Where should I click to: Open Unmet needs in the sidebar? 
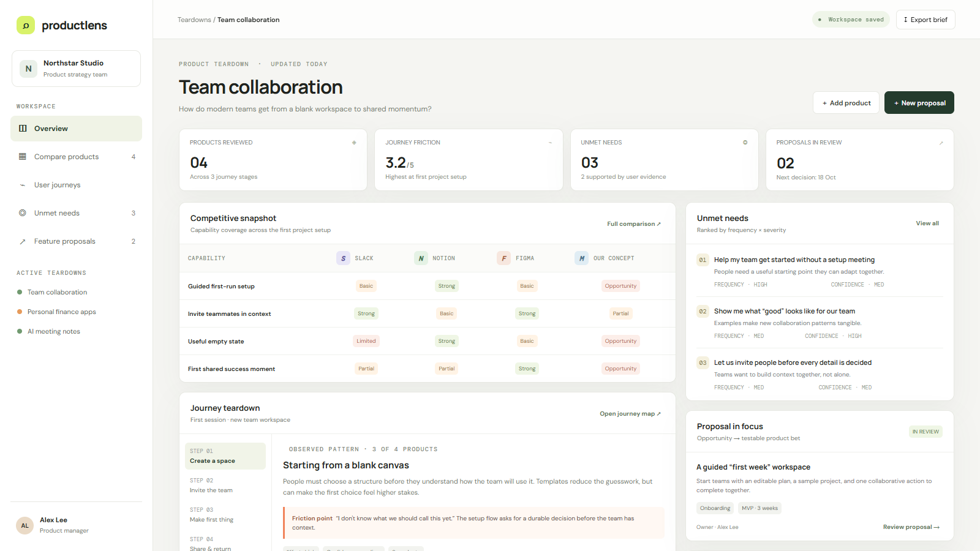click(x=76, y=213)
